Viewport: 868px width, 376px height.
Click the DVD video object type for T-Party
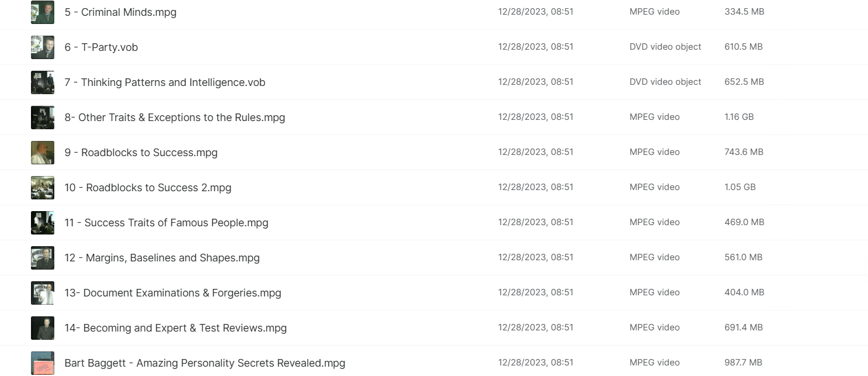pos(665,47)
